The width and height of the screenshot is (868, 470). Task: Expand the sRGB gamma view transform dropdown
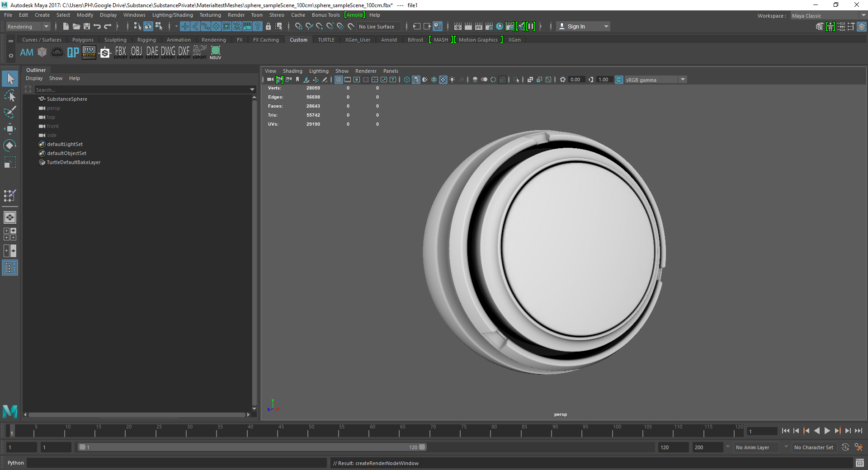tap(683, 80)
